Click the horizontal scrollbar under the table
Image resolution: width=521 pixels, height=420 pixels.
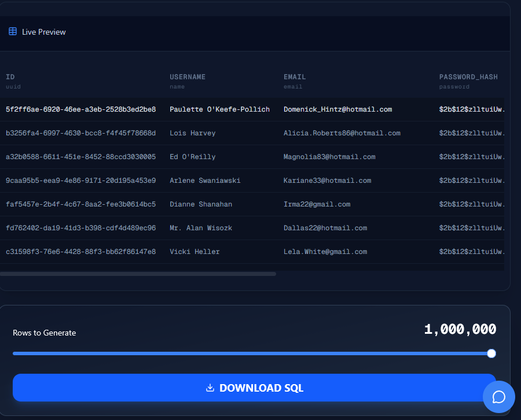point(139,273)
